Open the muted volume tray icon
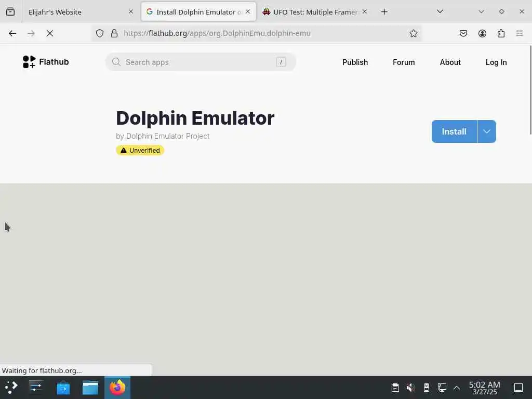 410,388
